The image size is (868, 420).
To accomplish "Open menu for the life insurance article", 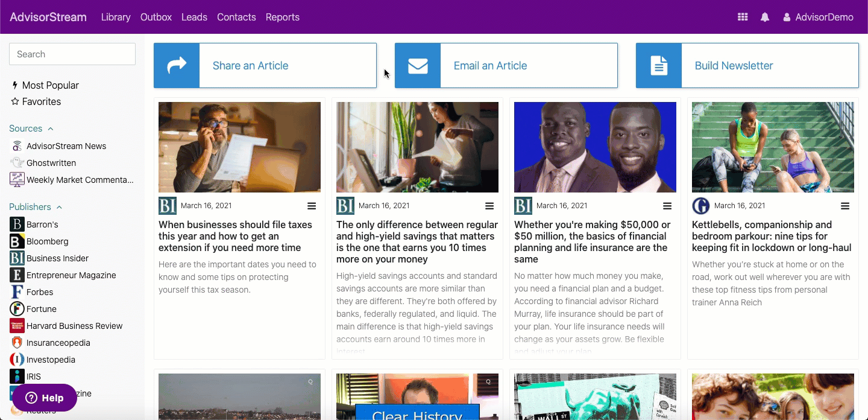I will pos(667,206).
